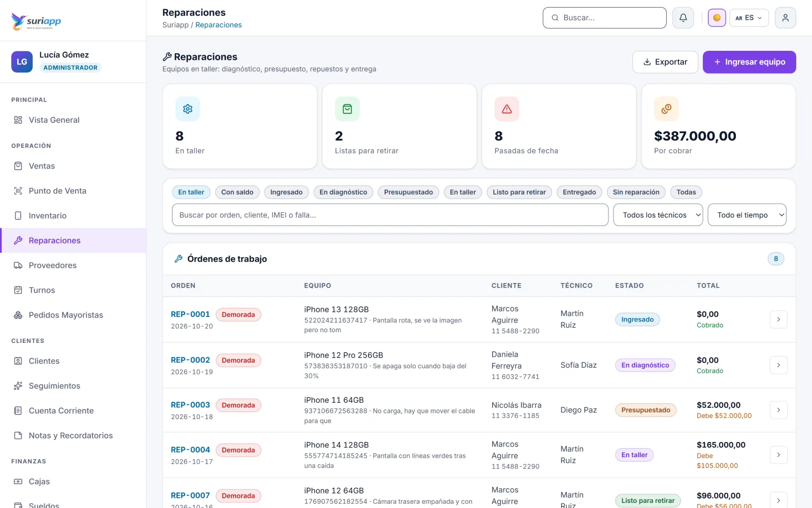Click the Notas y Recordatorios note icon

coord(18,435)
